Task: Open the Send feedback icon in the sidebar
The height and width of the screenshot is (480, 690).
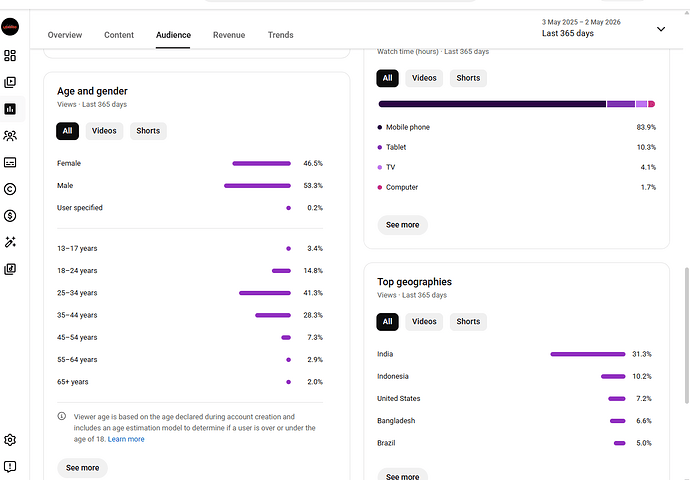Action: click(x=10, y=466)
